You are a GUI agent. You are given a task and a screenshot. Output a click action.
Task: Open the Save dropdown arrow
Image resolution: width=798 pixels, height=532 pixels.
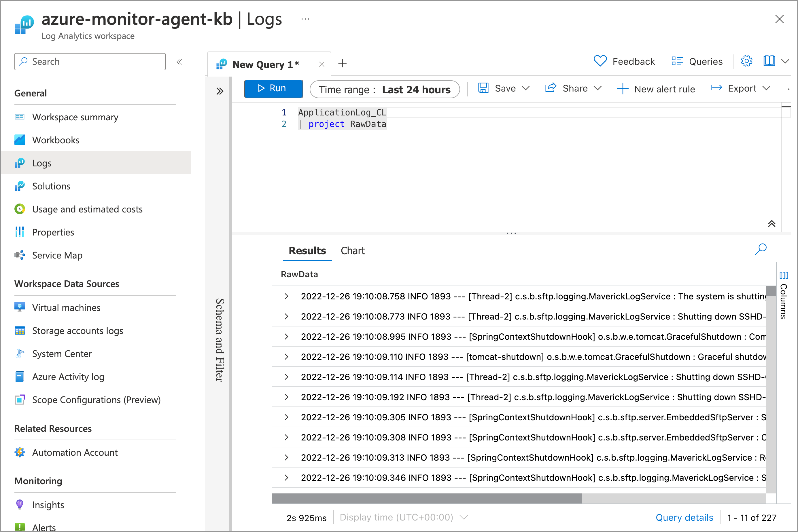pyautogui.click(x=525, y=89)
